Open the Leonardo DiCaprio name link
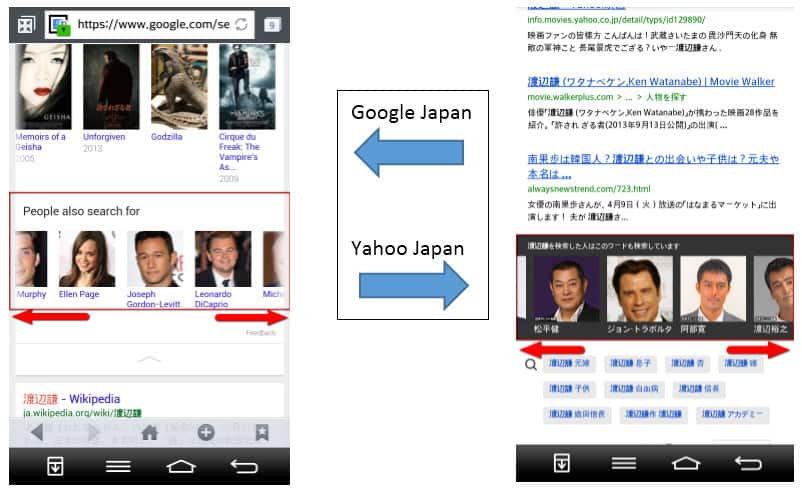 tap(213, 299)
